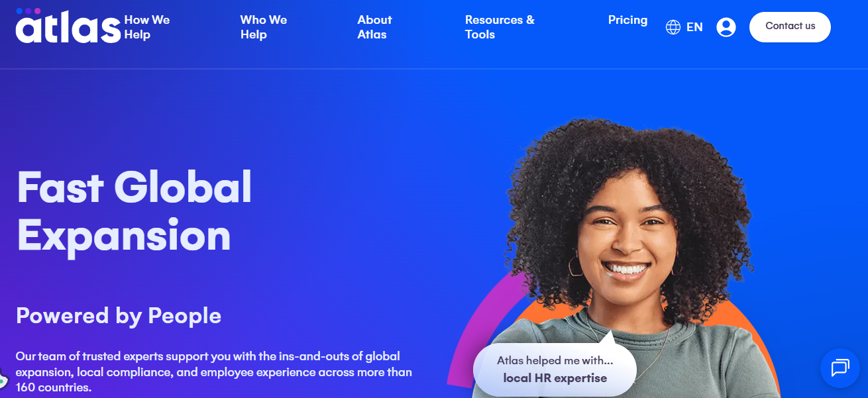Click the 'local HR expertise' bubble text
The width and height of the screenshot is (868, 398).
click(555, 378)
